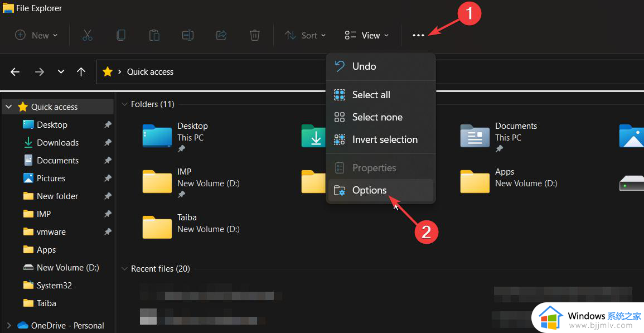Open the green Downloads folder tile
The width and height of the screenshot is (644, 333).
[x=314, y=136]
